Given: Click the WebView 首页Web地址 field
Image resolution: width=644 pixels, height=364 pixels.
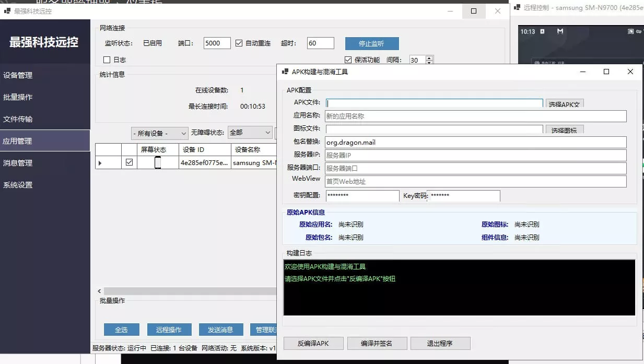Looking at the screenshot, I should coord(476,181).
